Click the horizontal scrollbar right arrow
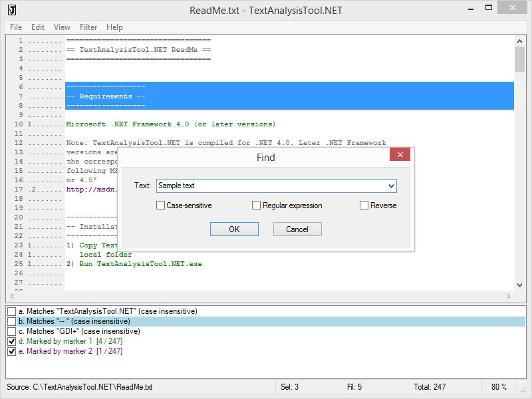532x399 pixels. click(508, 296)
